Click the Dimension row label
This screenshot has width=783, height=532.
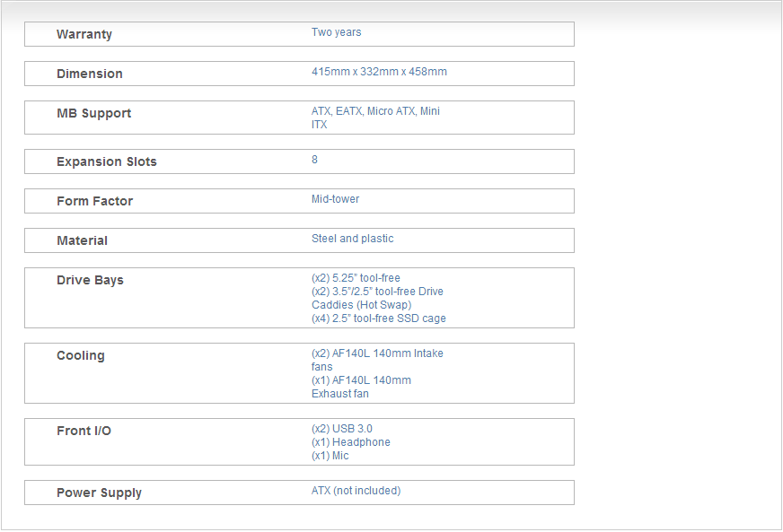(90, 74)
